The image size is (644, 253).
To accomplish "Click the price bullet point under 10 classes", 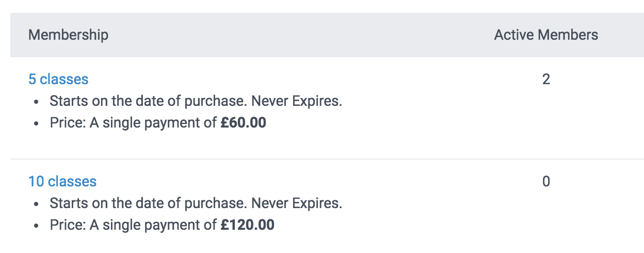I will coord(36,226).
